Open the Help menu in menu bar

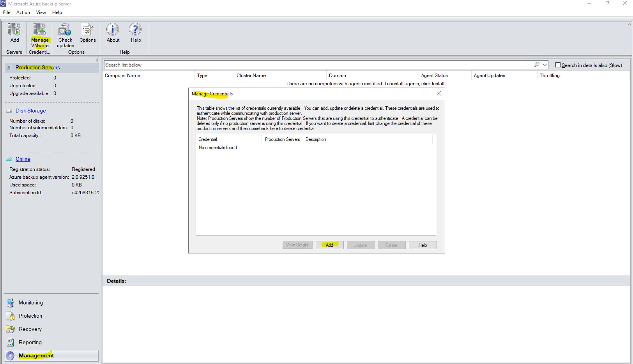click(x=57, y=12)
